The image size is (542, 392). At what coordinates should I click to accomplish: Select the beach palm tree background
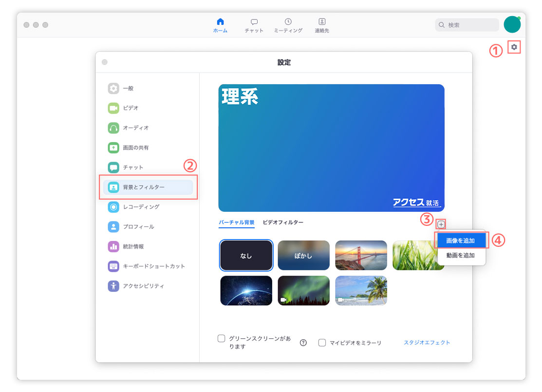(x=361, y=291)
